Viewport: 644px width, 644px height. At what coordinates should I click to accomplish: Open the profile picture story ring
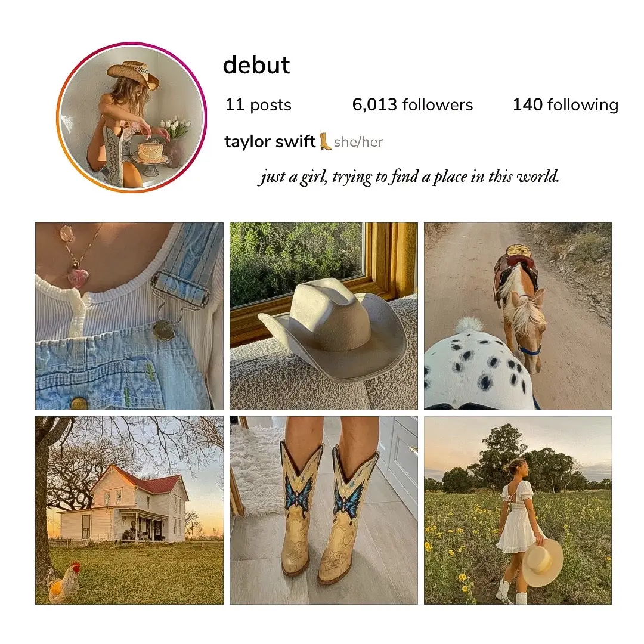131,117
